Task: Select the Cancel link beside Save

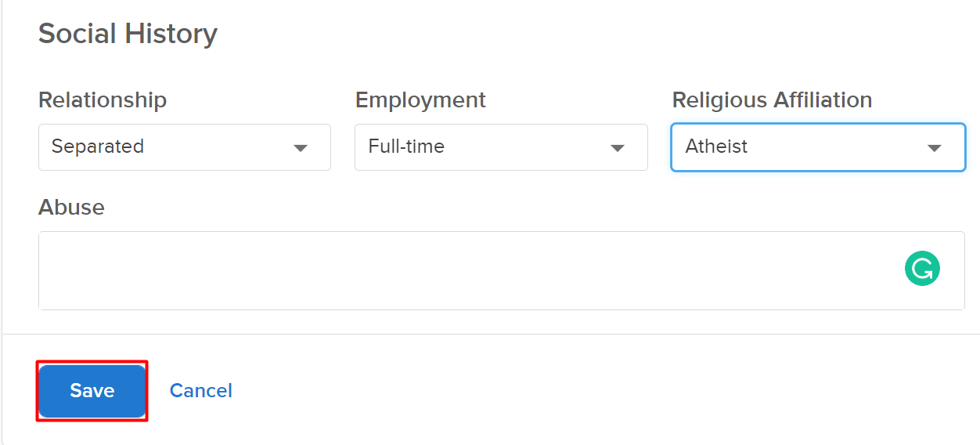Action: 201,391
